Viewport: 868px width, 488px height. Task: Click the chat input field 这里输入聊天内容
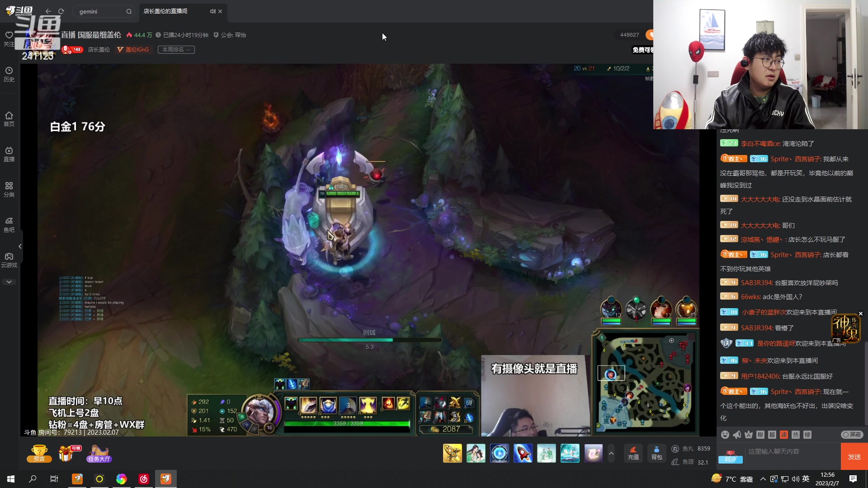(792, 451)
